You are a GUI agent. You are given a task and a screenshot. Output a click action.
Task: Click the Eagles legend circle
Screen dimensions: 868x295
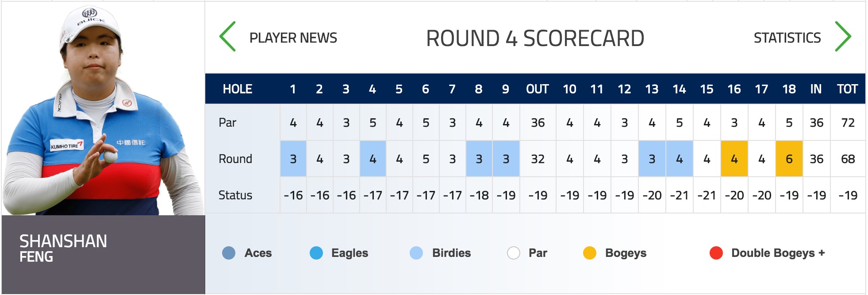tap(316, 253)
